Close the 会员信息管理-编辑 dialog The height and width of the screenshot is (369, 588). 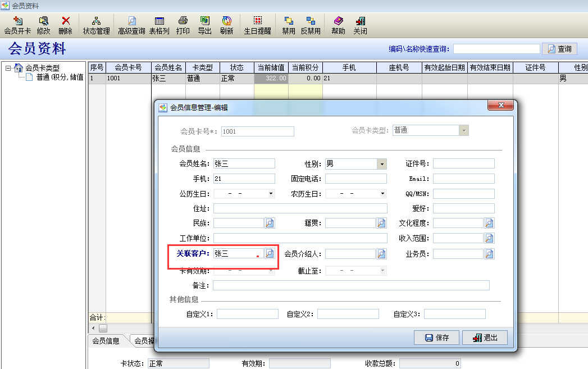click(500, 106)
